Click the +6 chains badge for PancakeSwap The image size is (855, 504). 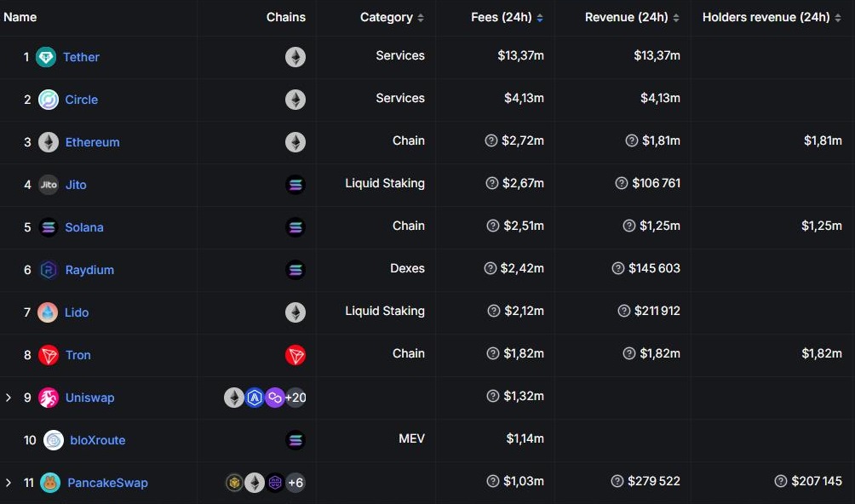(296, 483)
